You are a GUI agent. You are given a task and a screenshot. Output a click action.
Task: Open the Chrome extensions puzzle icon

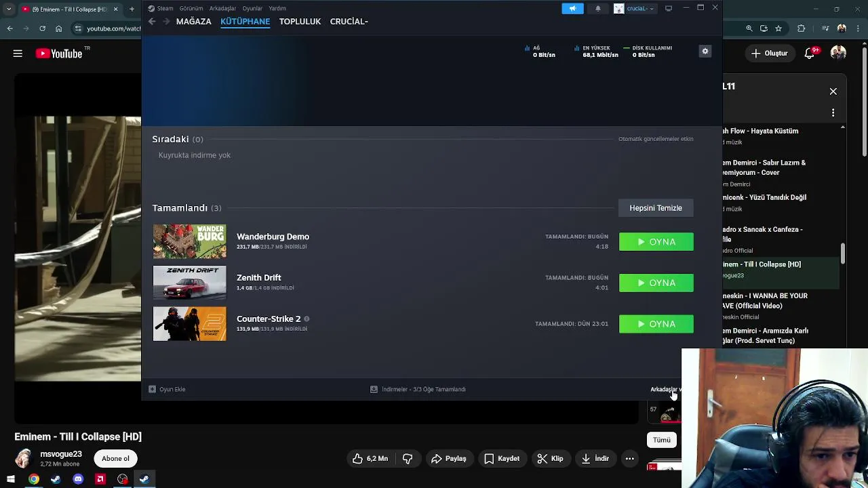pyautogui.click(x=802, y=28)
